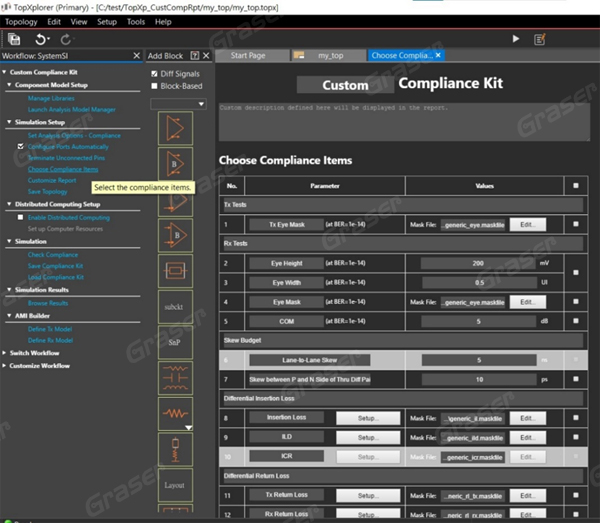This screenshot has height=523, width=600.
Task: Check the Insertion Loss row checkbox
Action: [x=576, y=418]
